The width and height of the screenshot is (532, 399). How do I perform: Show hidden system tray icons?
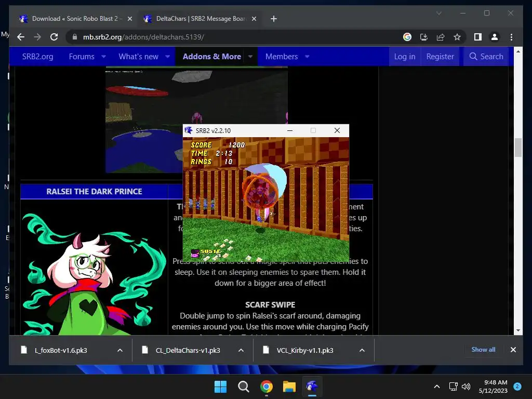tap(437, 387)
